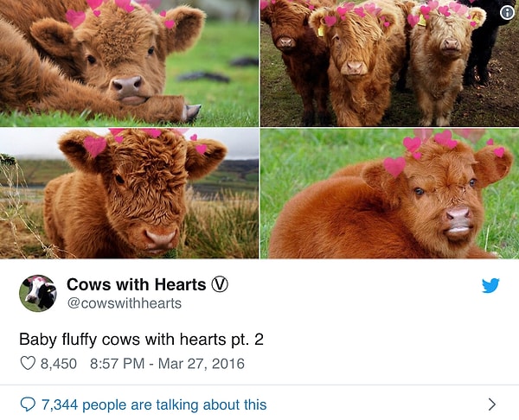The width and height of the screenshot is (519, 420).
Task: Click the blue speech bubble icon
Action: [x=28, y=404]
